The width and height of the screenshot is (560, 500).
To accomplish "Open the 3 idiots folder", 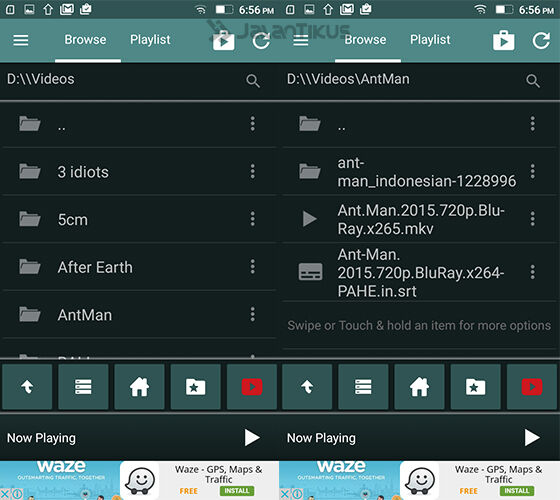I will pos(139,172).
